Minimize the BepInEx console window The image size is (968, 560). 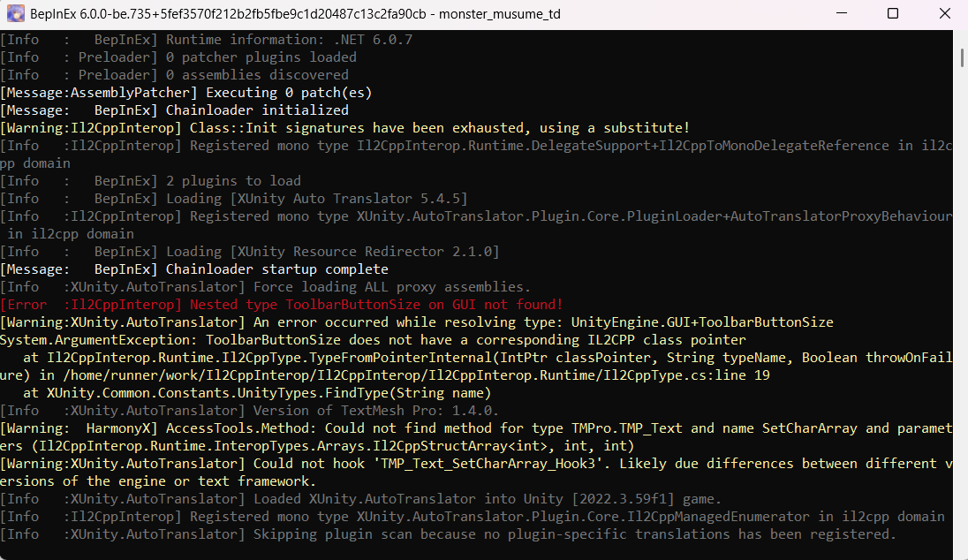[842, 13]
